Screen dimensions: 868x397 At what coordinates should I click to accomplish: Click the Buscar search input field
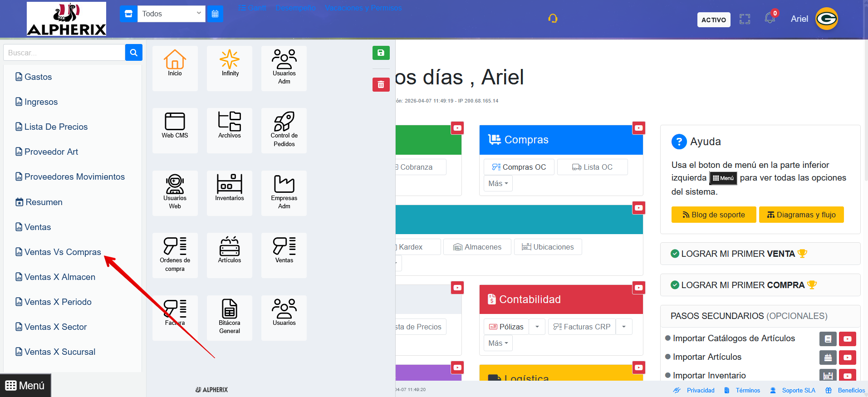click(64, 53)
